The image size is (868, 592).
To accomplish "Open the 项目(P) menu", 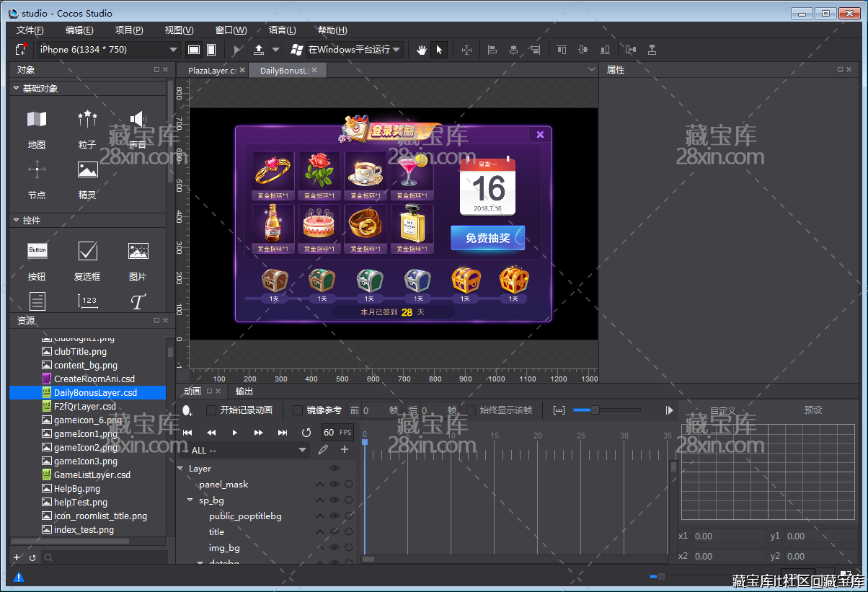I will click(129, 30).
